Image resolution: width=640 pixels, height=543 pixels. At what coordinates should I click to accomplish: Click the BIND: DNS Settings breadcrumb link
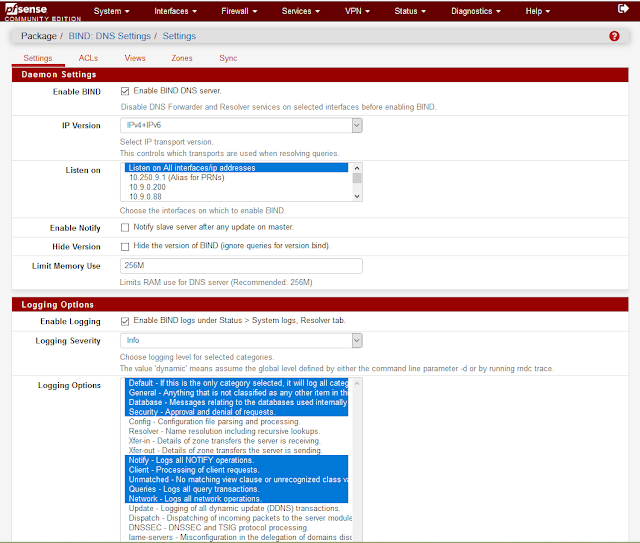[112, 36]
